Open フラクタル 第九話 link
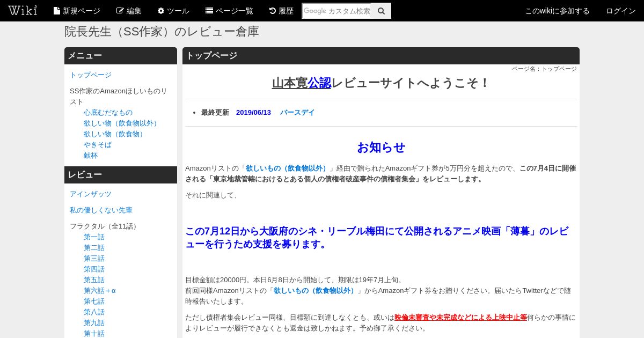The image size is (644, 338). click(x=94, y=323)
